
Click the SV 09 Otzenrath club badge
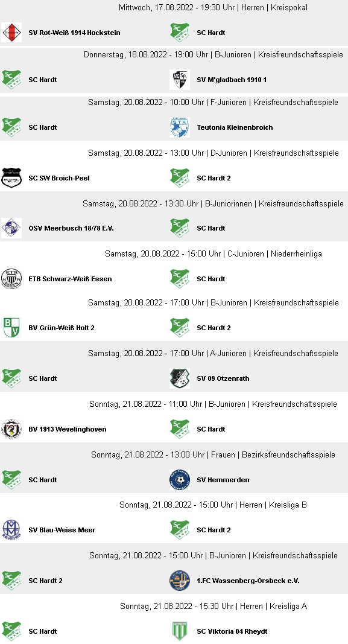pos(180,378)
